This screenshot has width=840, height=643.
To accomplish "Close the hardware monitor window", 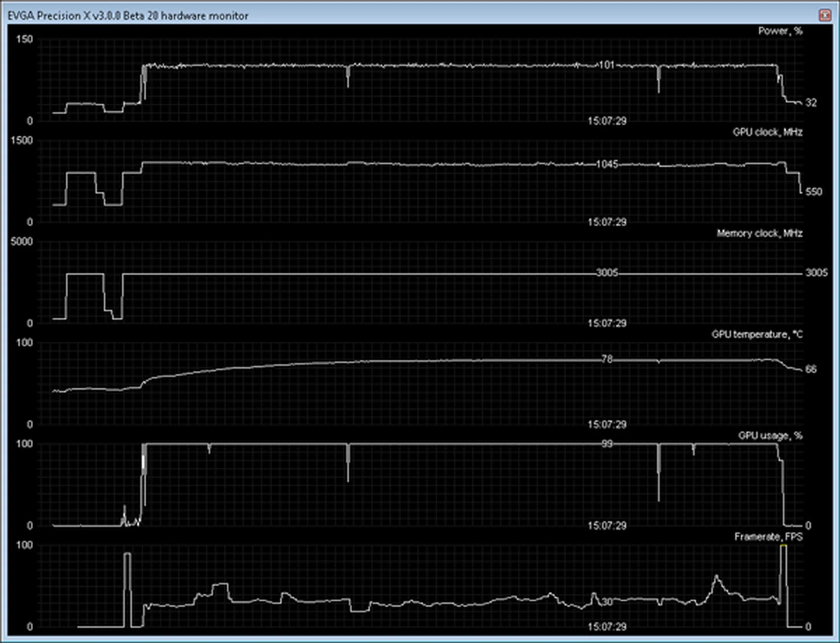I will 825,15.
